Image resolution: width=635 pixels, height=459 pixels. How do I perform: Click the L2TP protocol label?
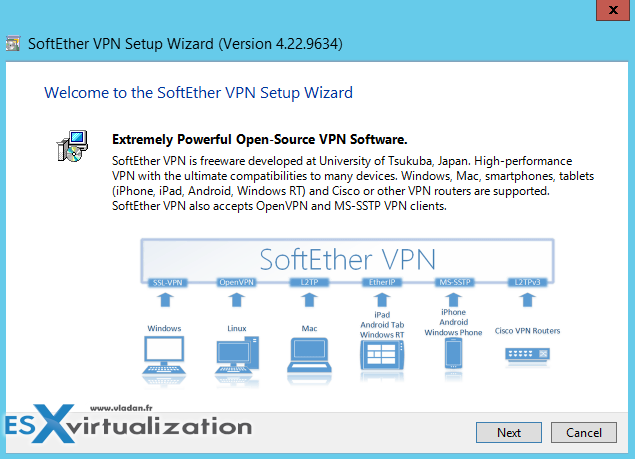coord(309,282)
